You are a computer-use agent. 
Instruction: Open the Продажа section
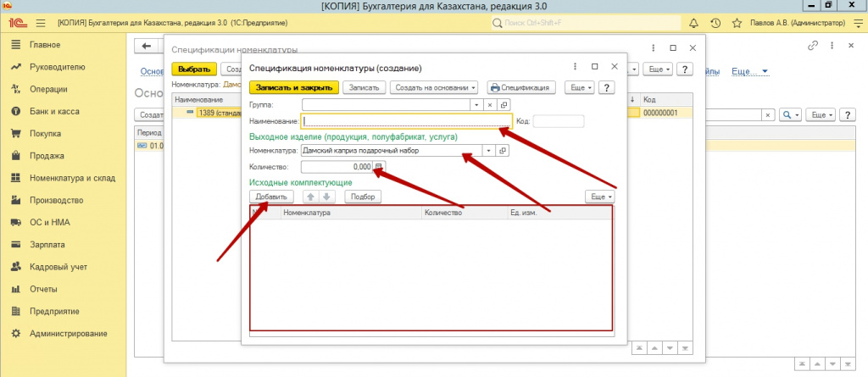pyautogui.click(x=47, y=156)
